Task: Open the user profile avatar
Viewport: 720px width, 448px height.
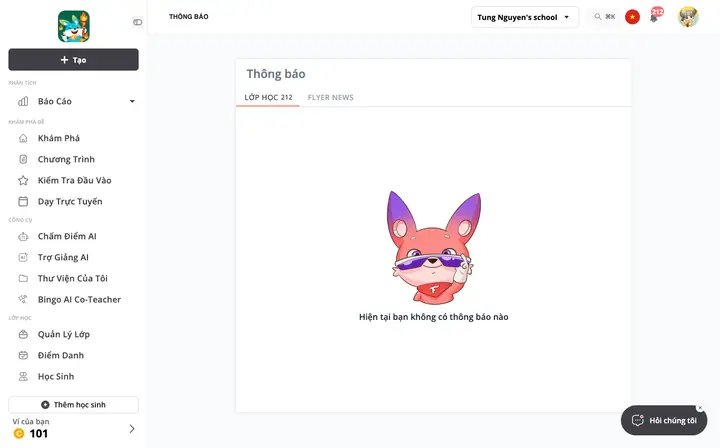Action: click(688, 17)
